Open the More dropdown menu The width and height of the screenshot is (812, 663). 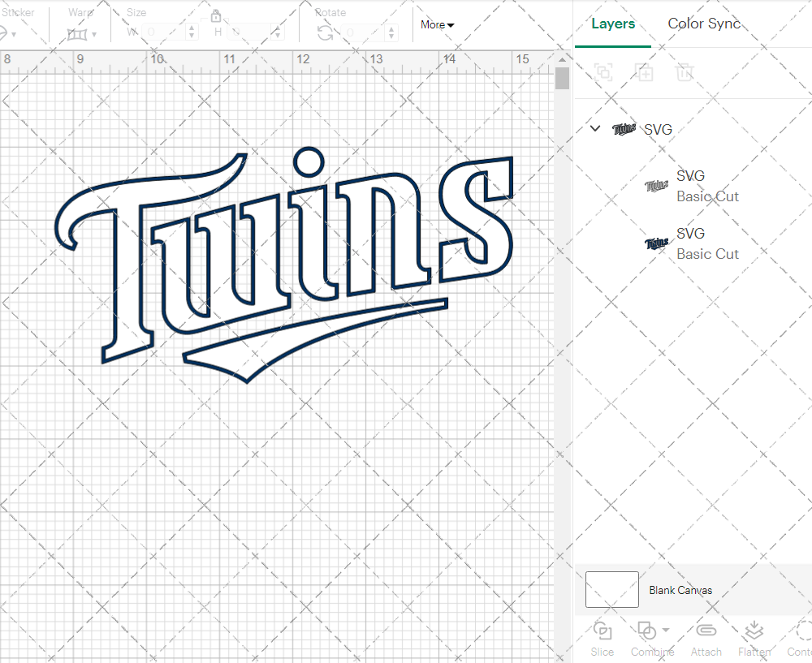[x=437, y=24]
